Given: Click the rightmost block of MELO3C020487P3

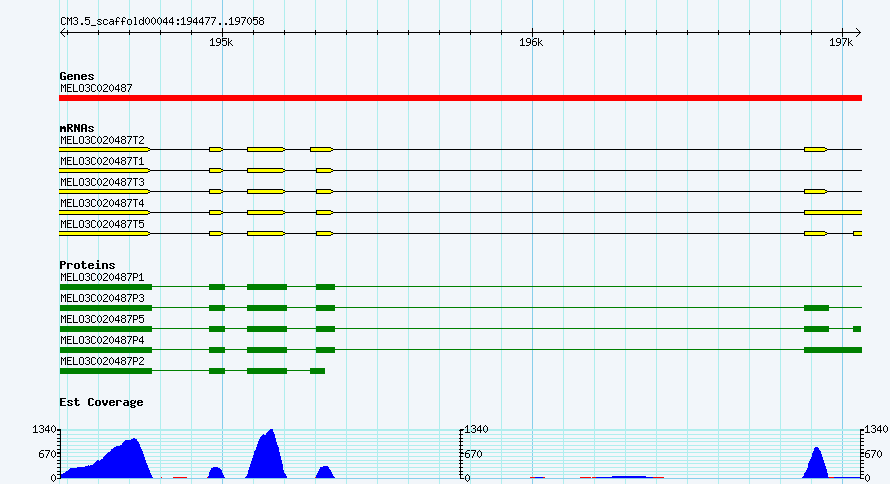Looking at the screenshot, I should tap(816, 308).
